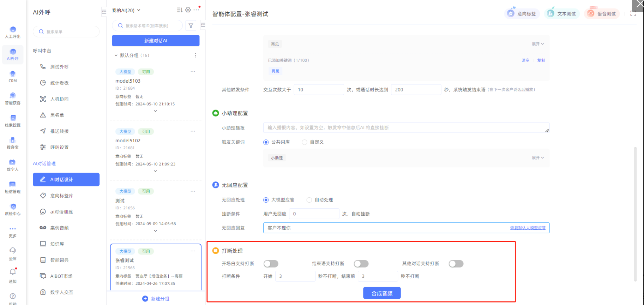Viewport: 644px width, 305px height.
Task: Collapse the 默认分组 group
Action: [116, 55]
